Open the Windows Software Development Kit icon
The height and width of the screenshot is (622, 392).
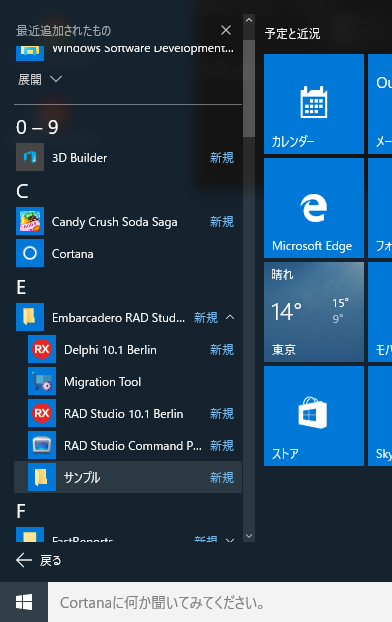[30, 53]
